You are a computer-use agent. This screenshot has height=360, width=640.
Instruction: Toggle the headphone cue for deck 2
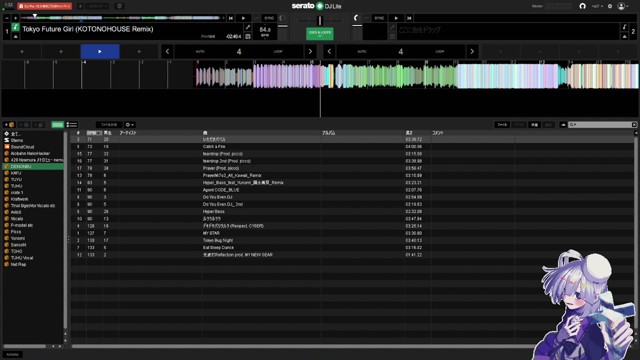click(x=356, y=18)
